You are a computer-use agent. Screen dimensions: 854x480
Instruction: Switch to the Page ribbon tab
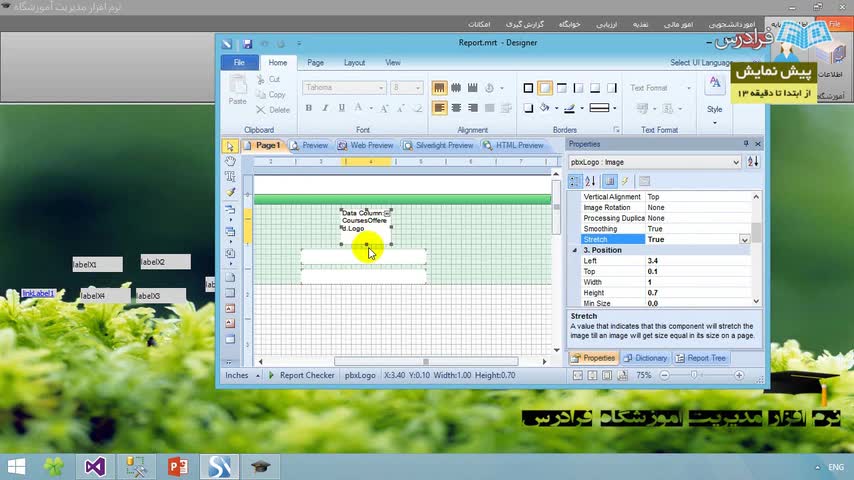coord(315,63)
